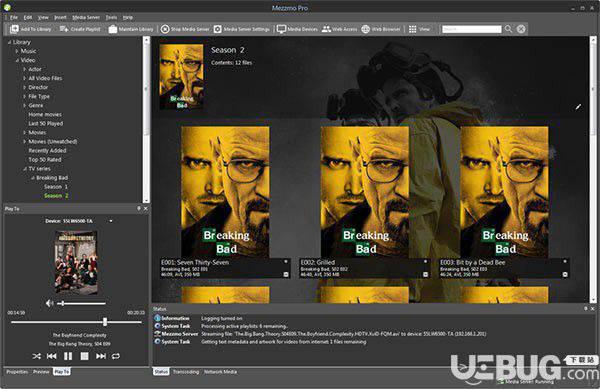Expand the Genre node
Screen dimensions: 600x389
click(x=24, y=105)
